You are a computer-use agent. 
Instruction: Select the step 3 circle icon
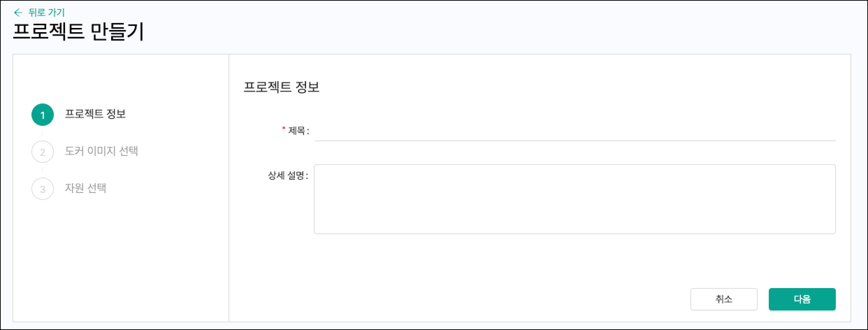pos(43,189)
